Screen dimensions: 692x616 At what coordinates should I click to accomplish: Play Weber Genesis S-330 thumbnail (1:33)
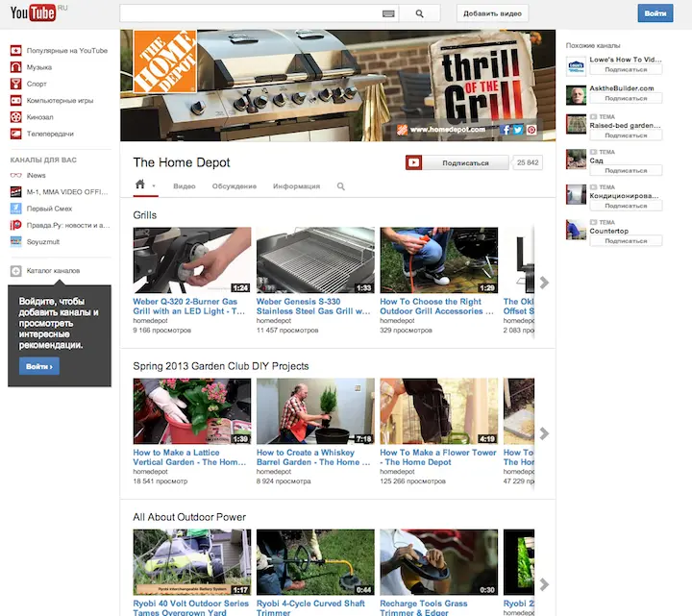[315, 259]
